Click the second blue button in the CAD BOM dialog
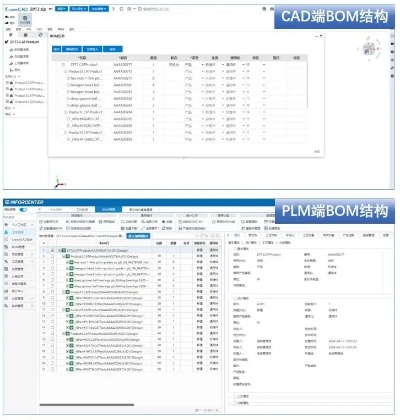400x420 pixels. coord(72,49)
